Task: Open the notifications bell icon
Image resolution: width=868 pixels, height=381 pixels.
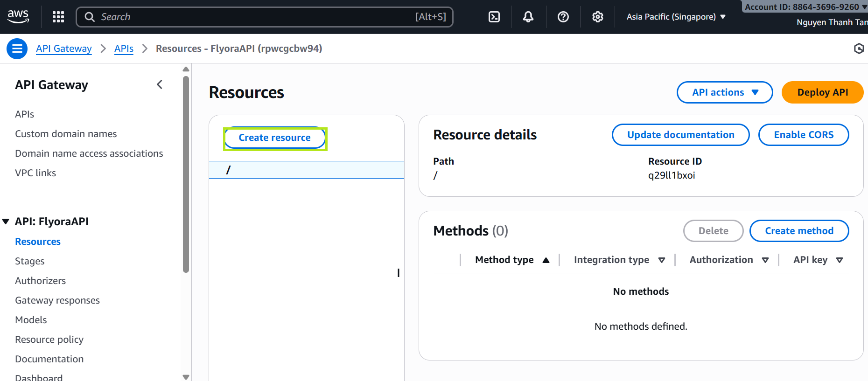Action: point(528,17)
